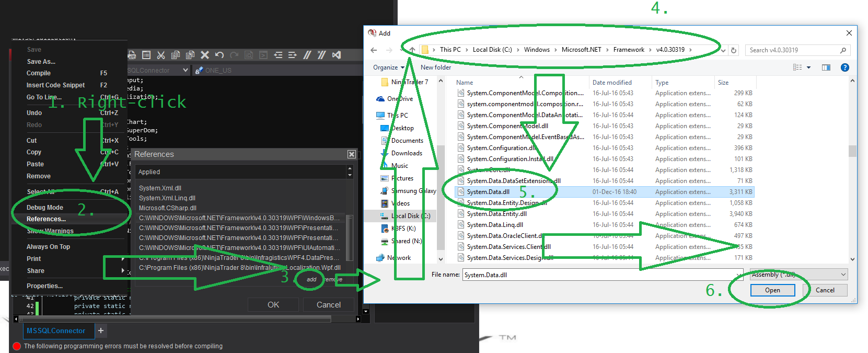Select Microsoft.CSharp.dll in References list
The width and height of the screenshot is (868, 353).
168,208
